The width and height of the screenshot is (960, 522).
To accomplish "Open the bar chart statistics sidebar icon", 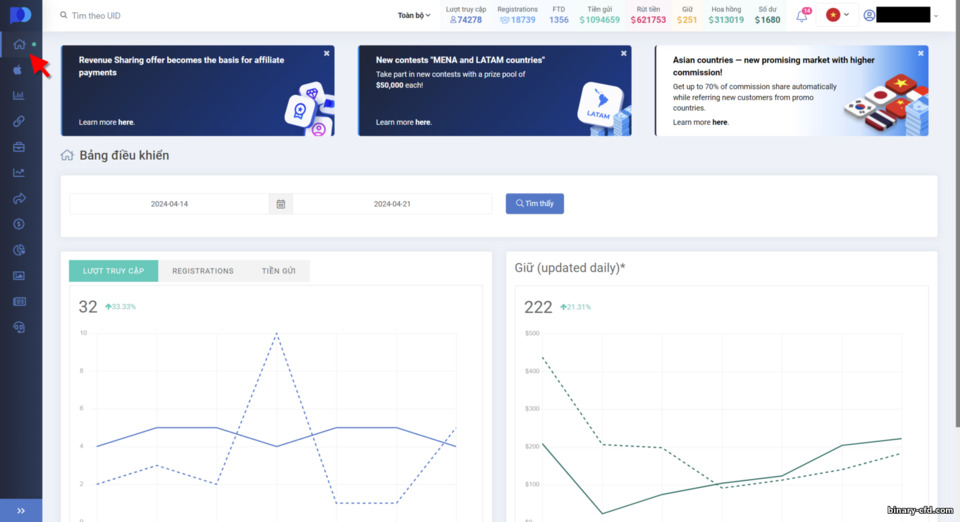I will point(19,95).
